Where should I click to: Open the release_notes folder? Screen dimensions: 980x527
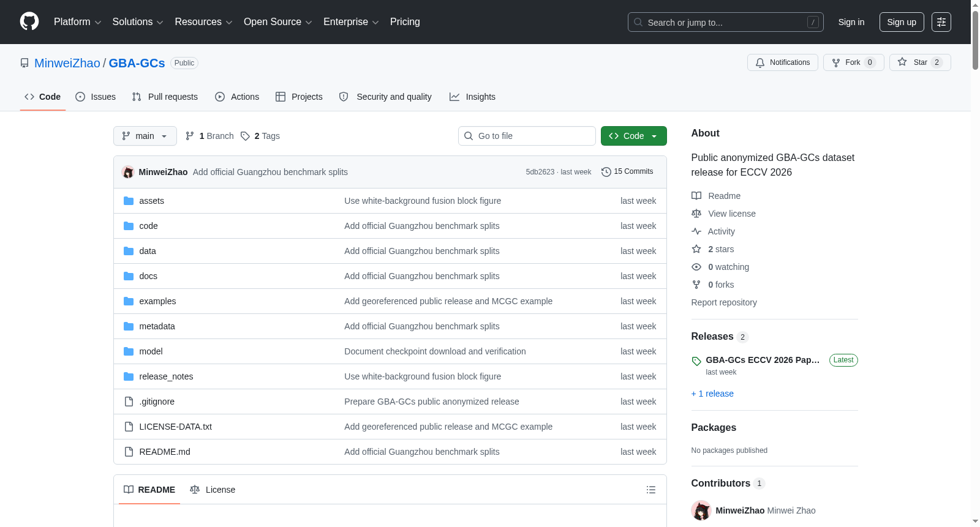coord(166,376)
